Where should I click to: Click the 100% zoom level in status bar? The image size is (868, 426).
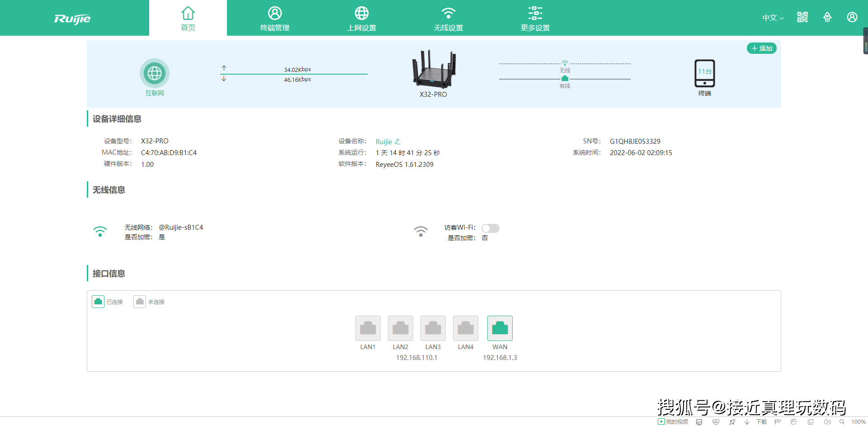pos(858,421)
